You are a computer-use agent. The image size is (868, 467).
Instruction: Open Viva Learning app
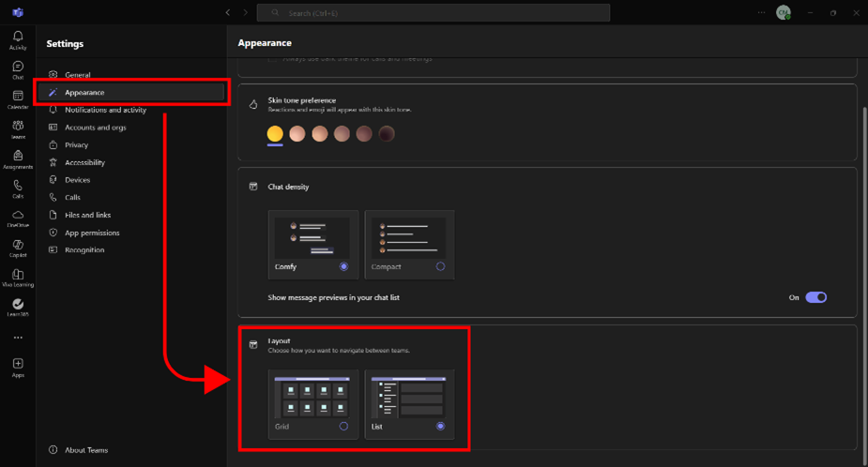pos(18,277)
